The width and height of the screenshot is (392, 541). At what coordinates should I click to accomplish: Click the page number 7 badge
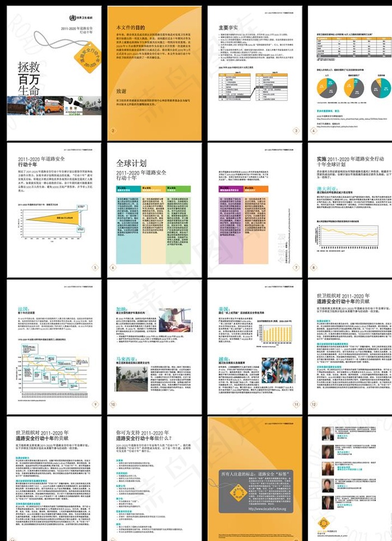[x=296, y=267]
